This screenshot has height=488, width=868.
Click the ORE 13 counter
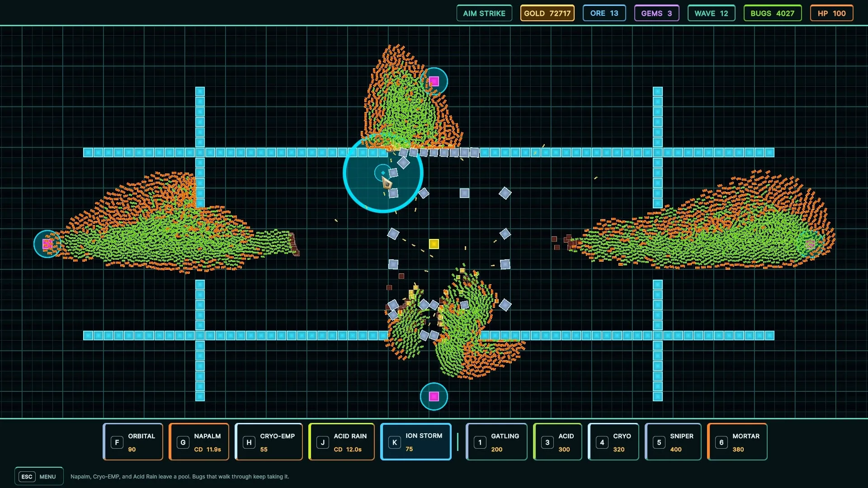coord(604,13)
